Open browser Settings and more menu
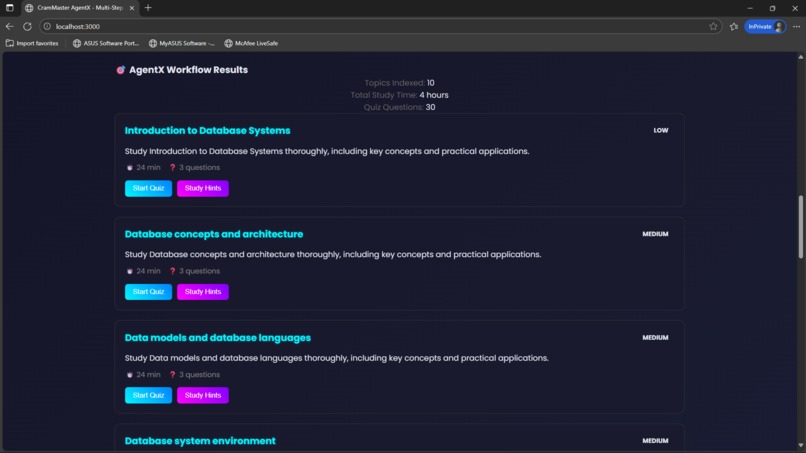The height and width of the screenshot is (453, 806). point(796,26)
